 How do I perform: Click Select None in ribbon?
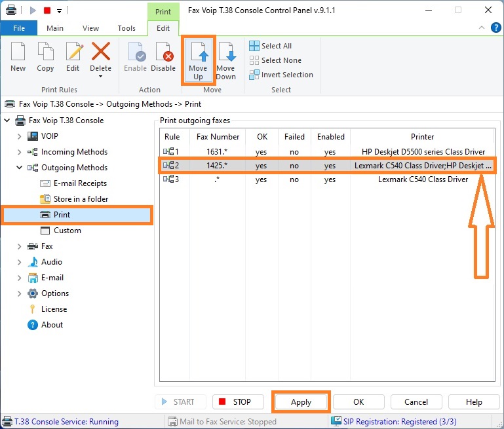pyautogui.click(x=275, y=60)
